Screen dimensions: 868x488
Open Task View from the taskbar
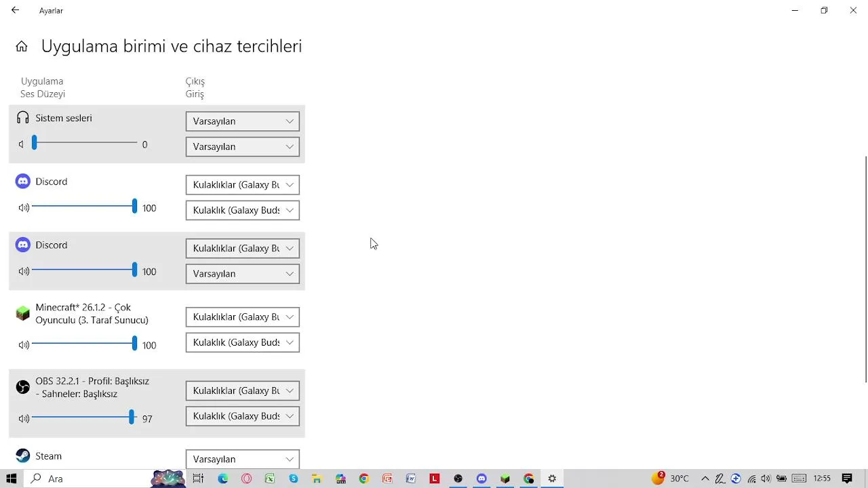point(198,479)
